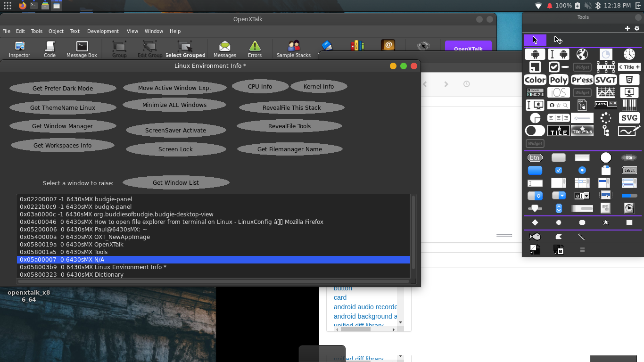644x362 pixels.
Task: Pick the player control in Tools
Action: coord(629,208)
